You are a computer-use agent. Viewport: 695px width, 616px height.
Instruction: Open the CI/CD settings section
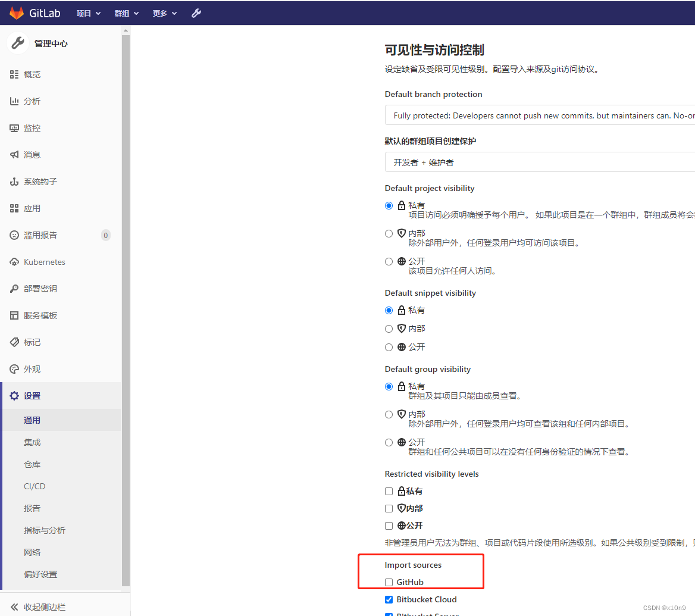click(34, 486)
